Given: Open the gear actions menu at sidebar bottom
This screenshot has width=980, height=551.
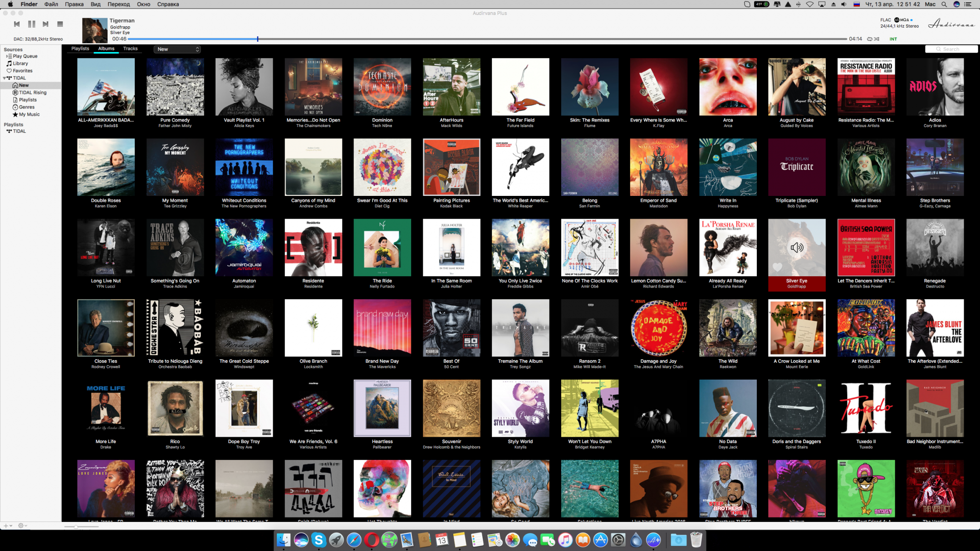Looking at the screenshot, I should (x=22, y=526).
